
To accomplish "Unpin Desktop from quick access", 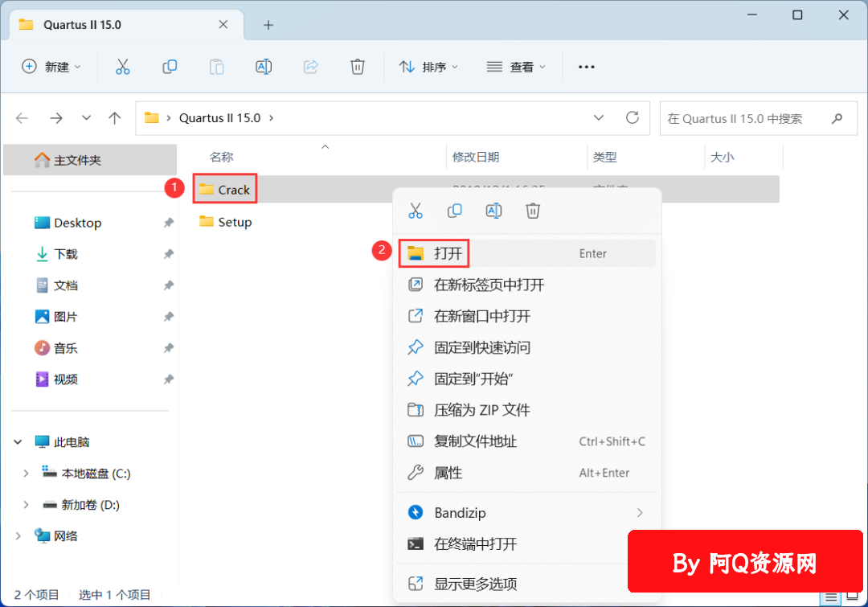I will (x=168, y=223).
